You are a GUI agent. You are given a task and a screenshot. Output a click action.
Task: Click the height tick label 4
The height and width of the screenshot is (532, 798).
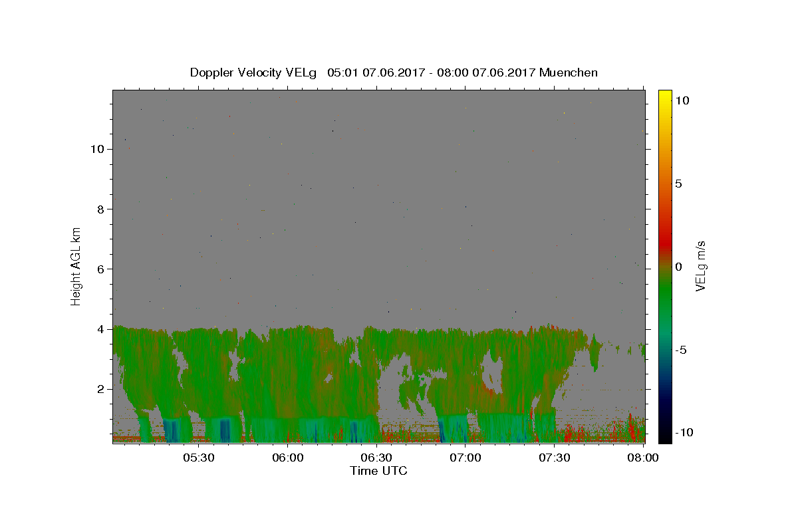pos(100,329)
